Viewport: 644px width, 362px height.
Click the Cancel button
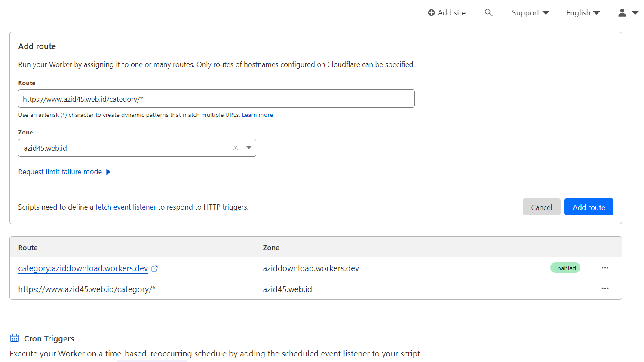541,207
